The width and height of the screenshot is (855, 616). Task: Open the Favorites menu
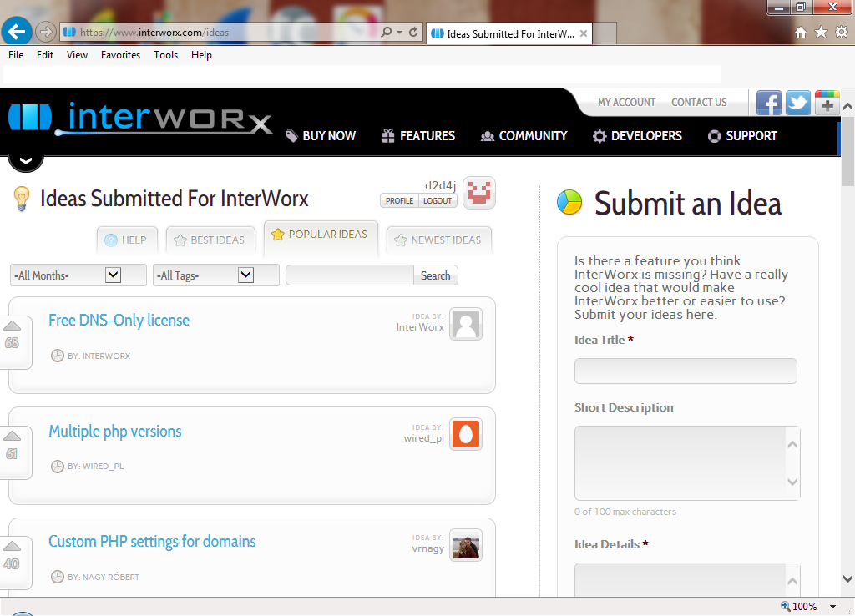pyautogui.click(x=120, y=55)
